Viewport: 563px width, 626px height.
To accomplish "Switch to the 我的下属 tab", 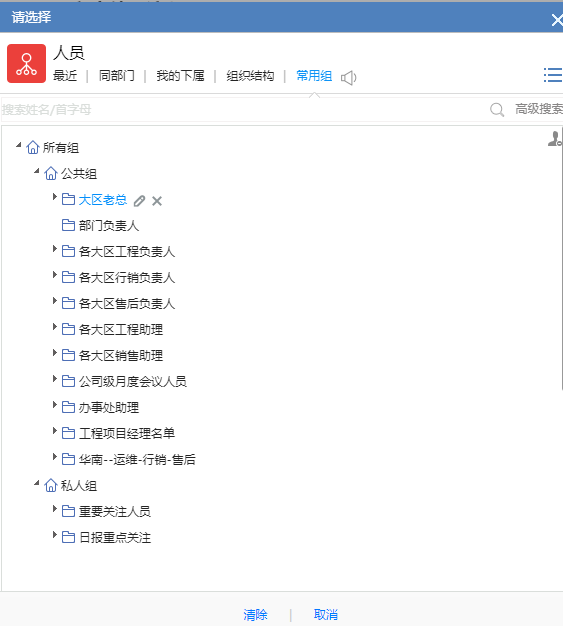I will coord(180,75).
